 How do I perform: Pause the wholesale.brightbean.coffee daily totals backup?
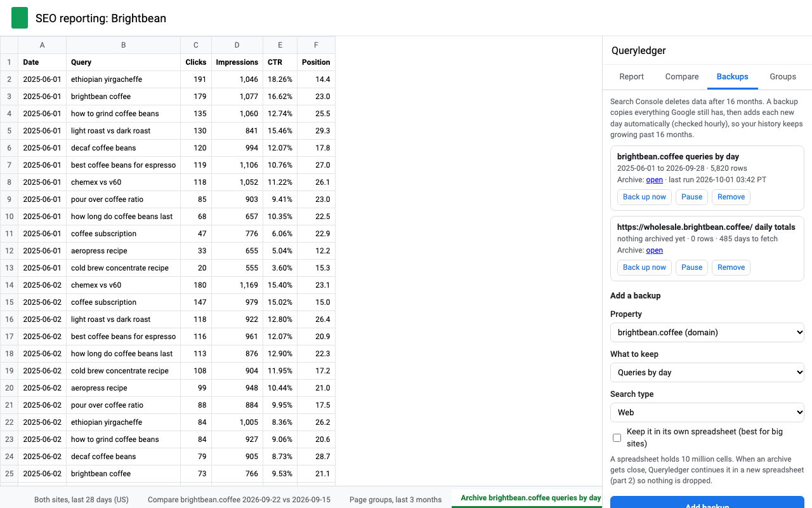(691, 267)
